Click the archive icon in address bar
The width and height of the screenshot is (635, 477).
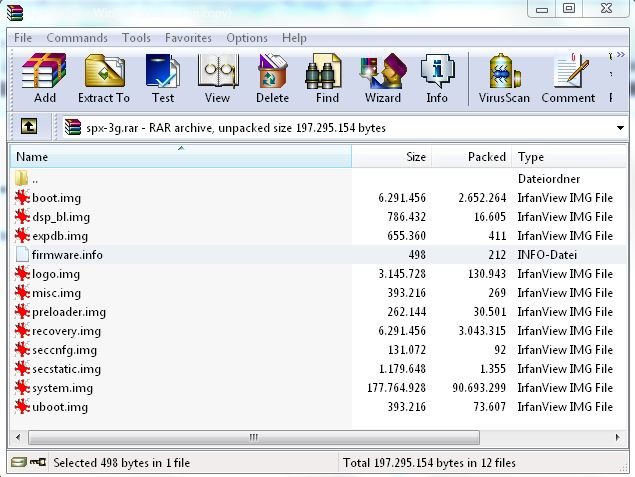[x=72, y=127]
